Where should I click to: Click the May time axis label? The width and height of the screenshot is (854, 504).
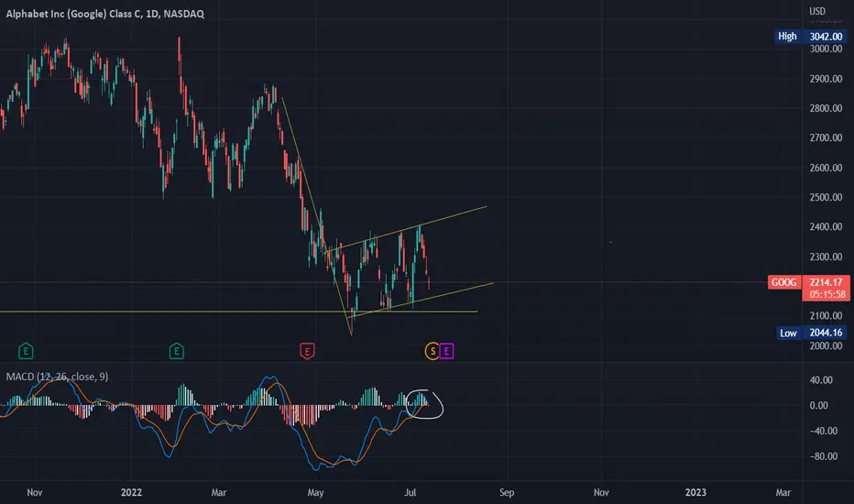315,492
